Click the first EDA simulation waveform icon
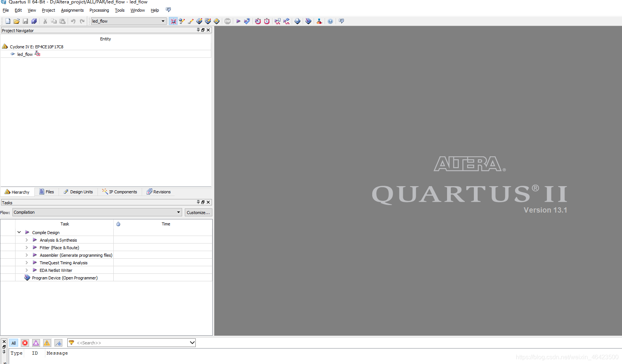Screen dimensions: 622x364 point(278,21)
